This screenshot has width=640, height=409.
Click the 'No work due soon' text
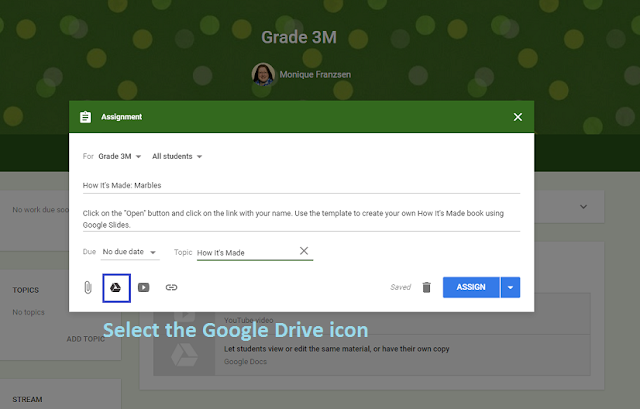point(40,210)
